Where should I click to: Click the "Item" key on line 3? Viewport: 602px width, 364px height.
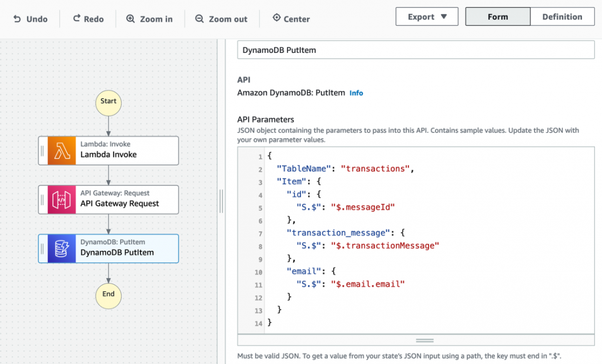click(x=292, y=181)
